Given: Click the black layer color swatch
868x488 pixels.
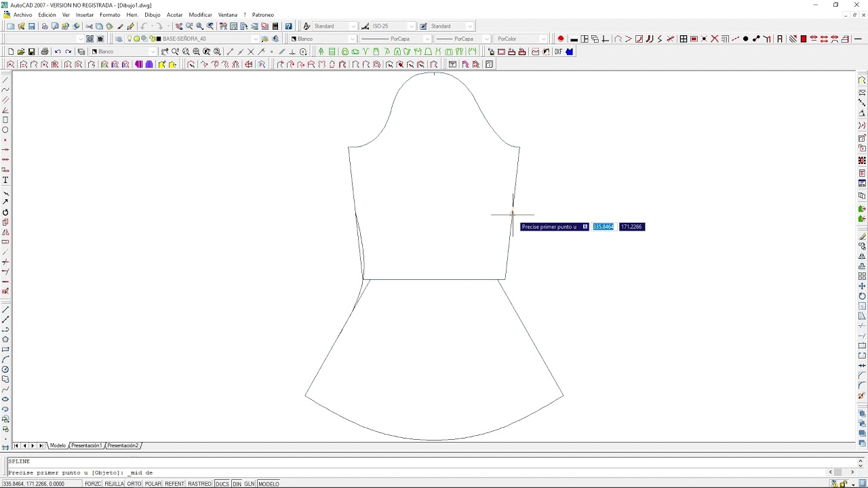Looking at the screenshot, I should tap(159, 39).
